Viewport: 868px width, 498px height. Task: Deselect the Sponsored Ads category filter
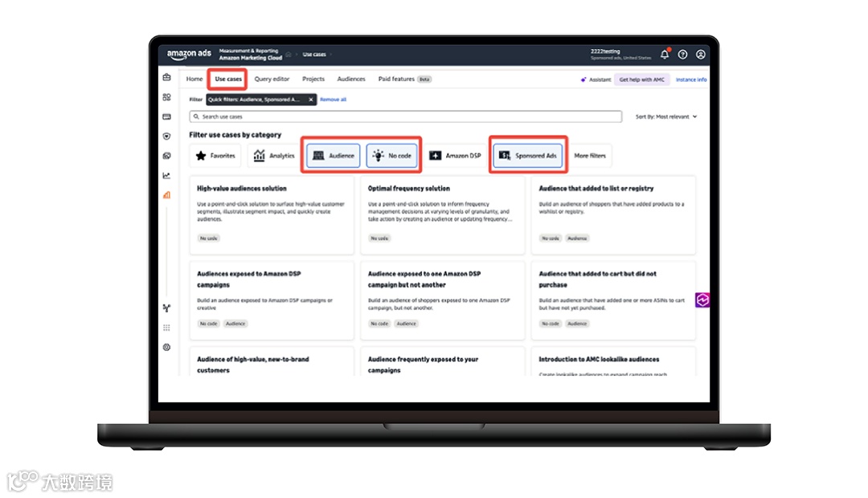point(528,156)
